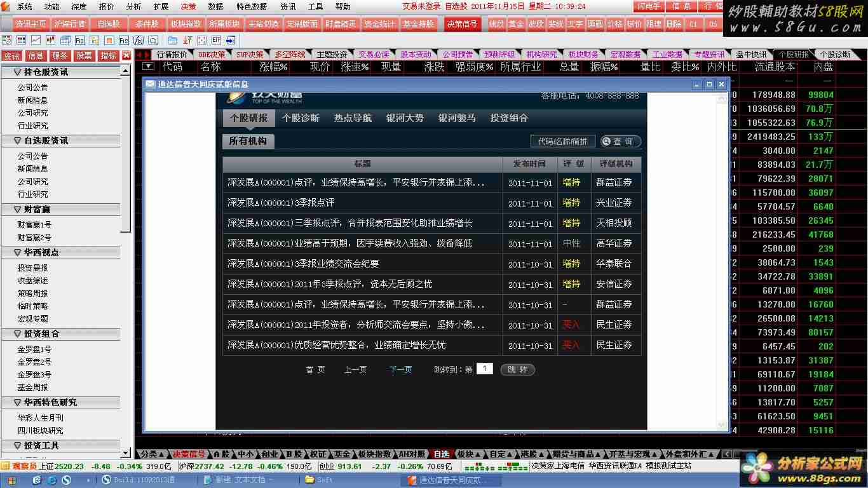The width and height of the screenshot is (868, 488).
Task: Select 金罗盘1号 in the left panel
Action: pyautogui.click(x=34, y=349)
